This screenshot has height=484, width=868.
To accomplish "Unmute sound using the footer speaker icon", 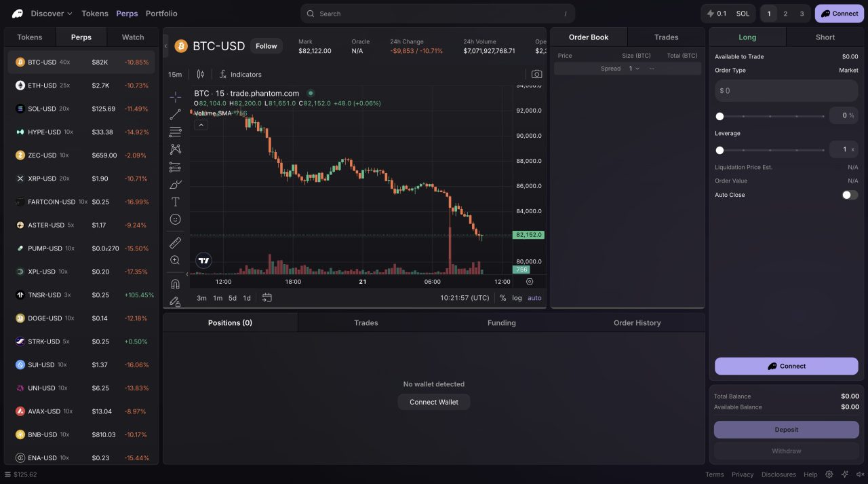I will coord(860,474).
